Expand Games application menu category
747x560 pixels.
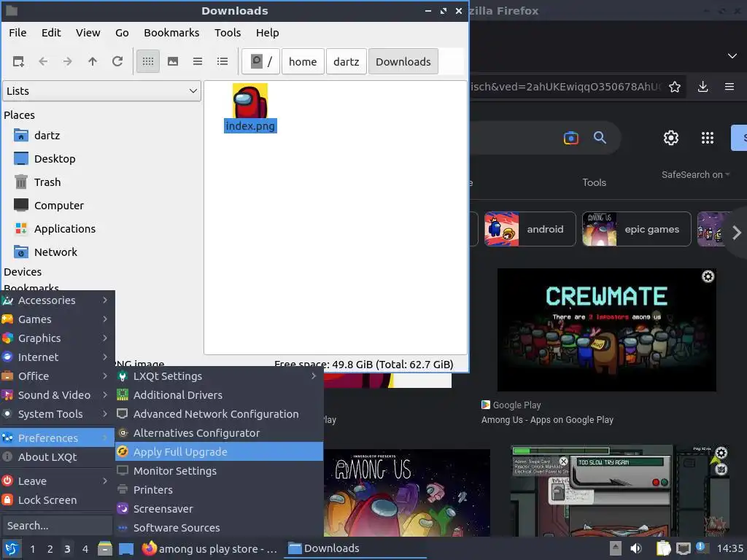pos(57,319)
